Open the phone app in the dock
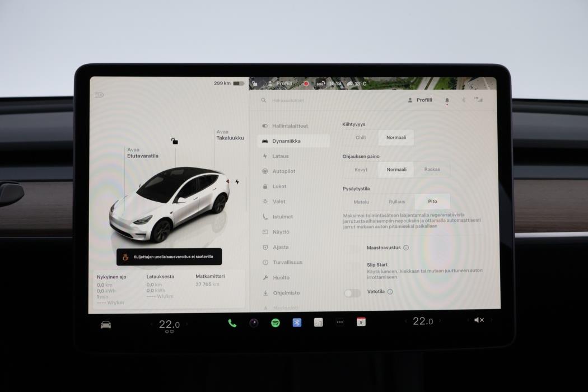 click(231, 323)
